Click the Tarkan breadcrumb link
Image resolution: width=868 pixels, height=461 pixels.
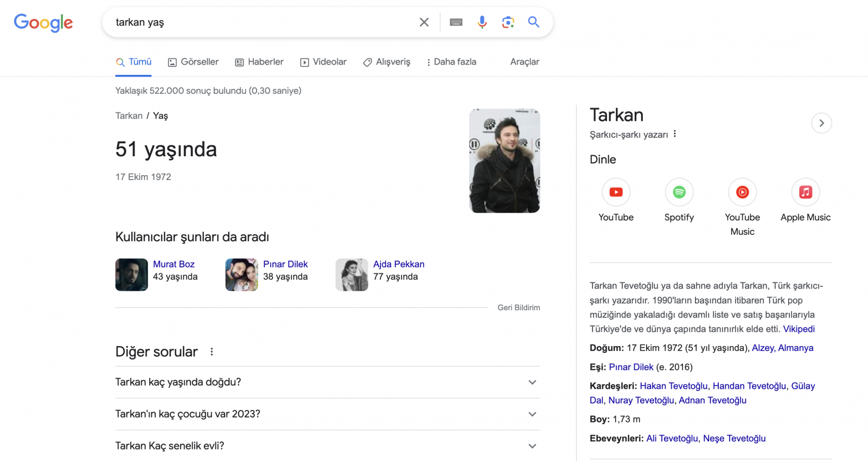pos(129,116)
